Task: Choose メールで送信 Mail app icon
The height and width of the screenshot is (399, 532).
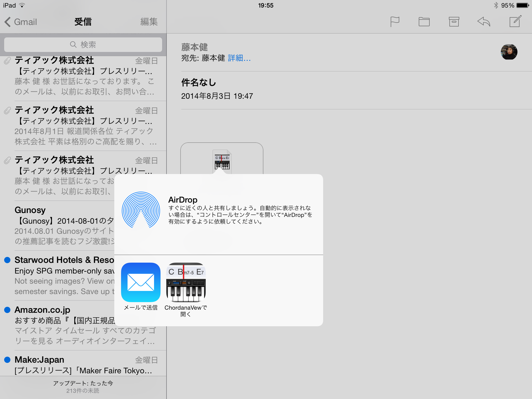Action: (141, 282)
